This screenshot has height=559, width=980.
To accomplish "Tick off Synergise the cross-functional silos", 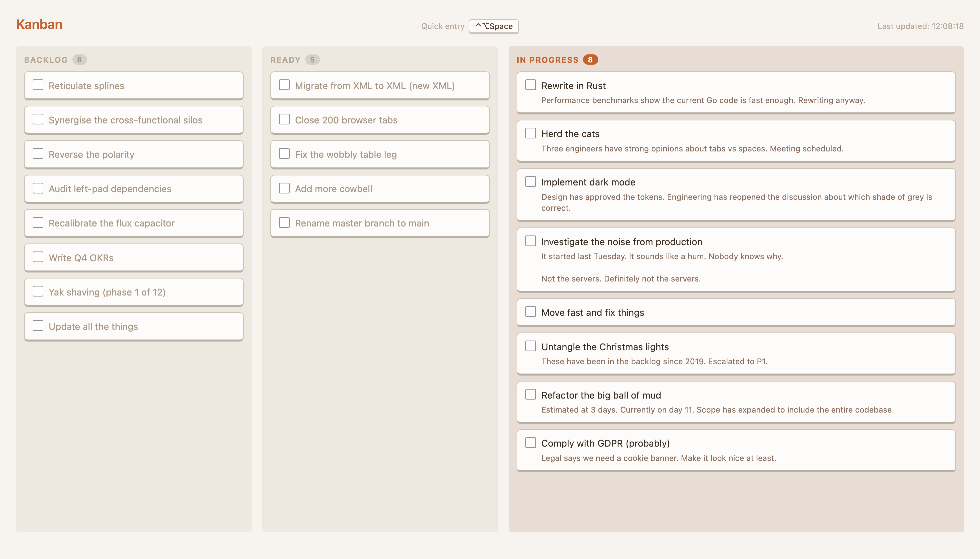I will coord(38,119).
